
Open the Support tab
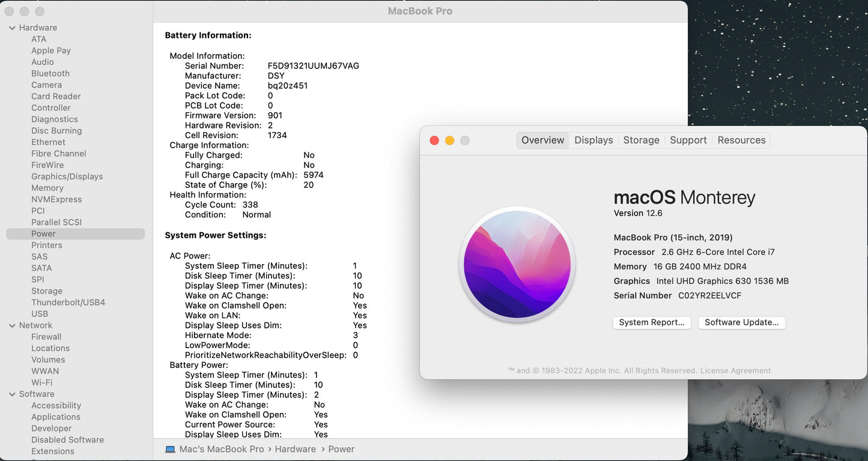[x=688, y=140]
